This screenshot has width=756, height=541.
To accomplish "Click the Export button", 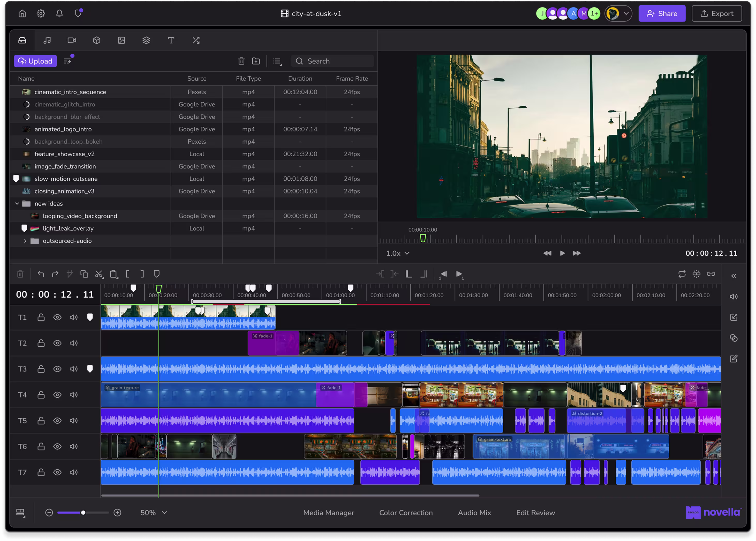I will 716,14.
